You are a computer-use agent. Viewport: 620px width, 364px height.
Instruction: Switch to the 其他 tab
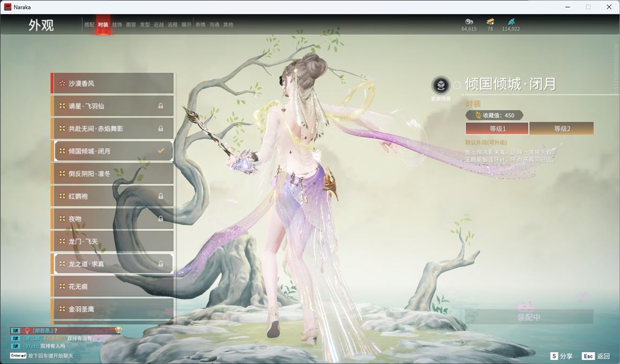(x=228, y=25)
